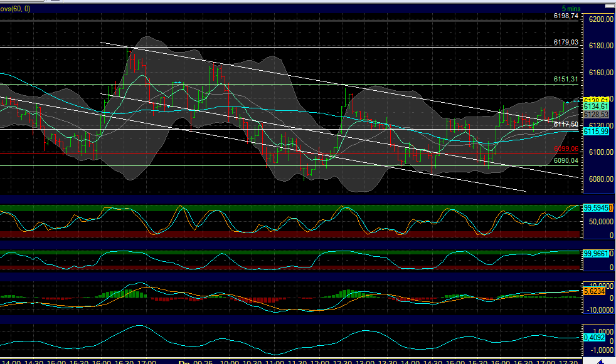616x364 pixels.
Task: Click the Do 09:25 date marker on axis
Action: (x=193, y=361)
